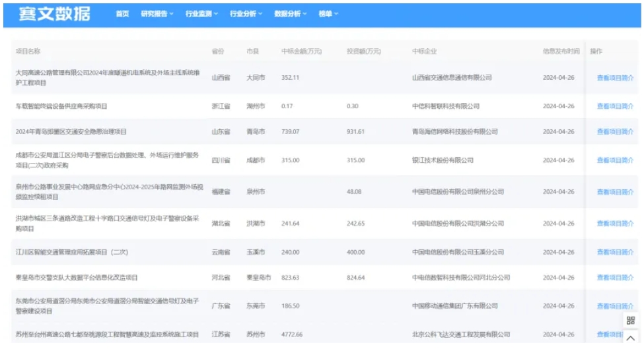Expand the 数据分析 dropdown menu
The height and width of the screenshot is (349, 644).
[290, 14]
